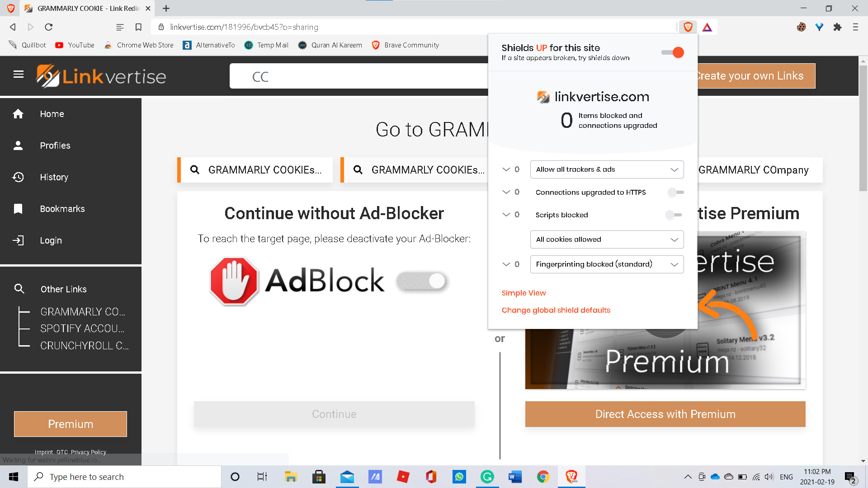Screen dimensions: 868x488
Task: Click the Profiles icon in sidebar
Action: (17, 145)
